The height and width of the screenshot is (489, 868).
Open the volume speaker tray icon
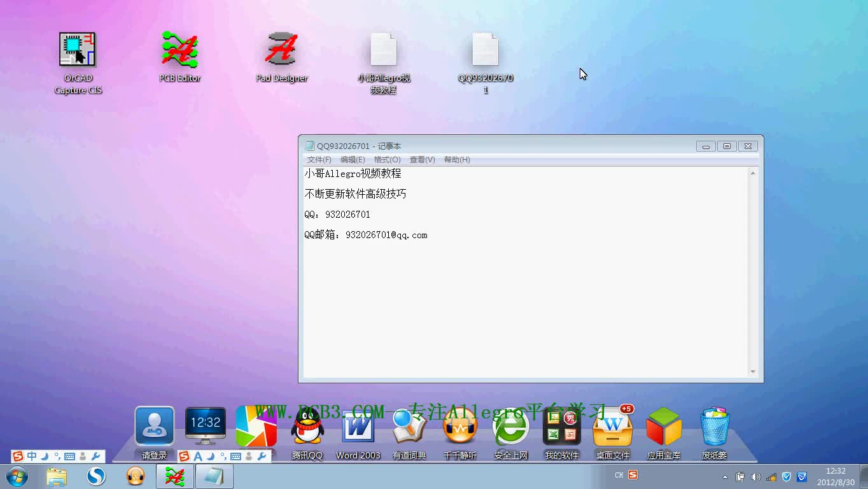click(x=755, y=476)
